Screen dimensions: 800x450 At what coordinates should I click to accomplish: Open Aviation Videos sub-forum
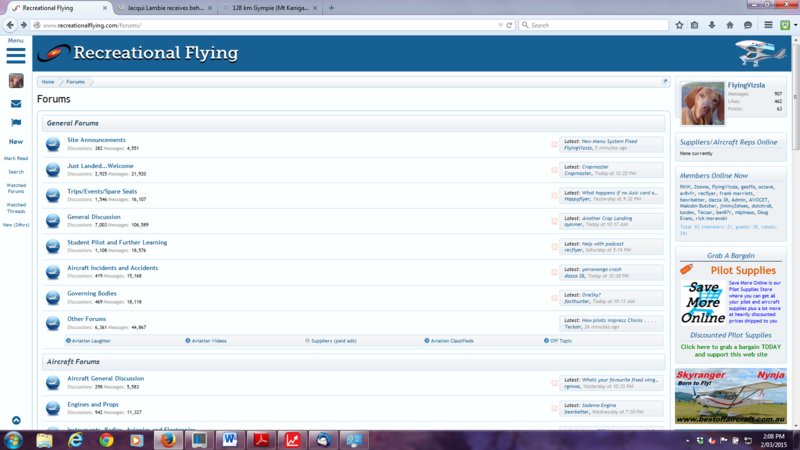pos(209,341)
